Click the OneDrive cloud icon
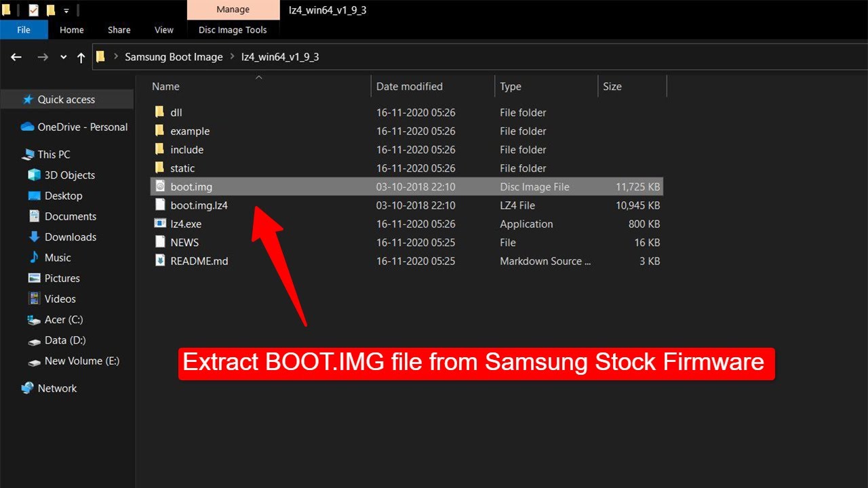Viewport: 868px width, 488px height. 27,127
